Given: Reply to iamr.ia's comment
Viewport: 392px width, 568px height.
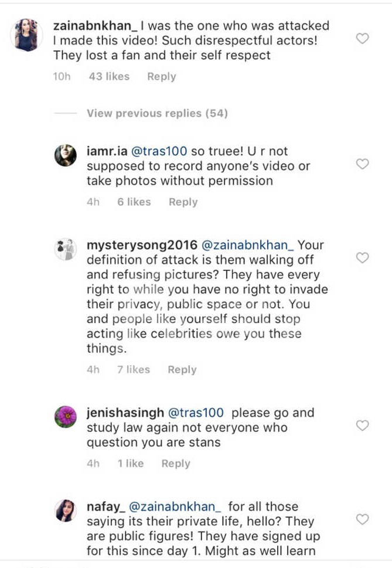Looking at the screenshot, I should click(183, 202).
